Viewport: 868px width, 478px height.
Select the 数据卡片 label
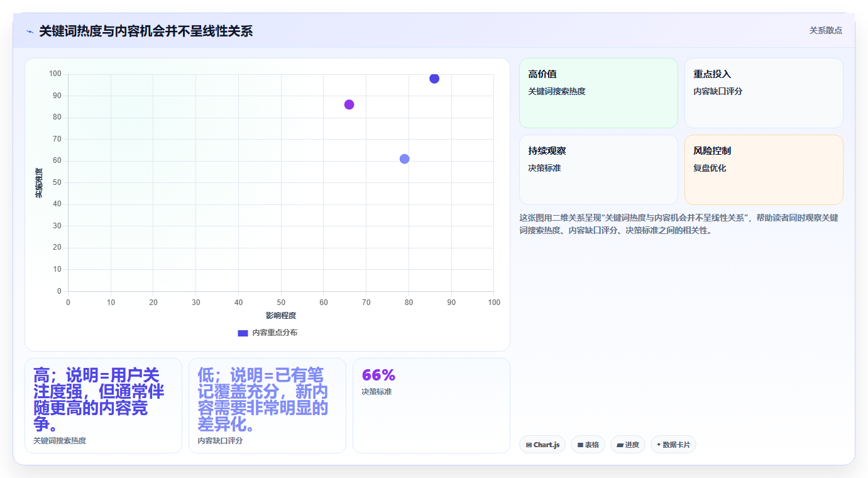point(676,445)
